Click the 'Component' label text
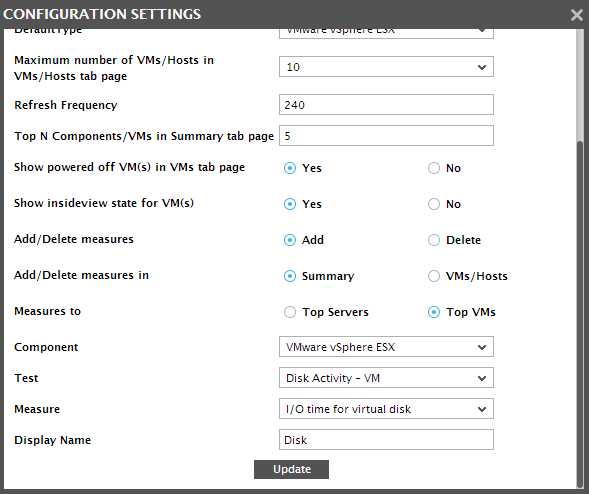Image resolution: width=589 pixels, height=494 pixels. point(46,347)
